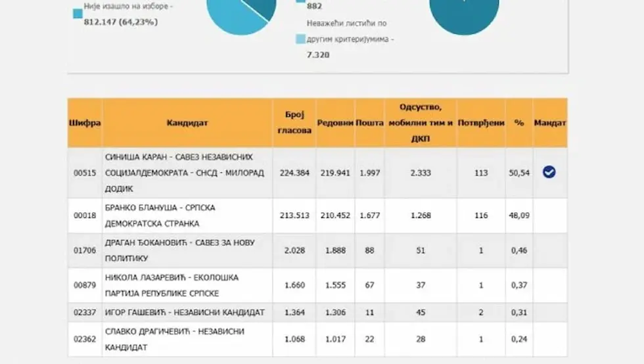The width and height of the screenshot is (644, 364).
Task: Click the legend square beside Неважећи листићи по другим критеријумима
Action: tap(300, 39)
